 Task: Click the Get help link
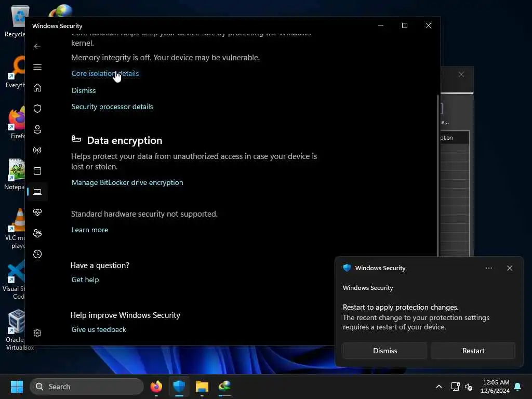85,280
